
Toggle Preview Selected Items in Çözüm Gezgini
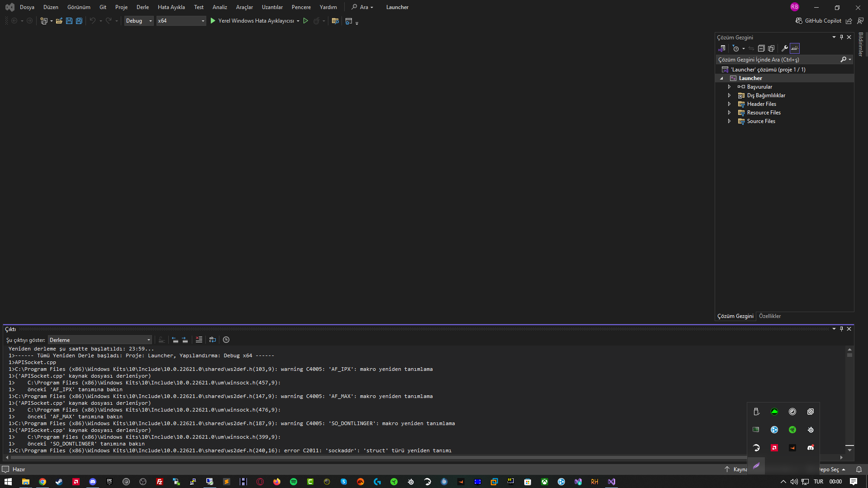tap(795, 48)
